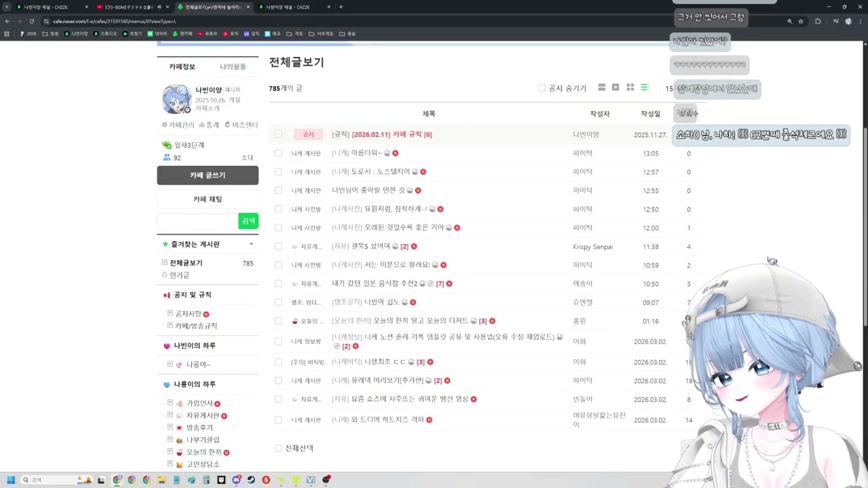Click the 초대 invite link
The height and width of the screenshot is (488, 868).
point(248,157)
